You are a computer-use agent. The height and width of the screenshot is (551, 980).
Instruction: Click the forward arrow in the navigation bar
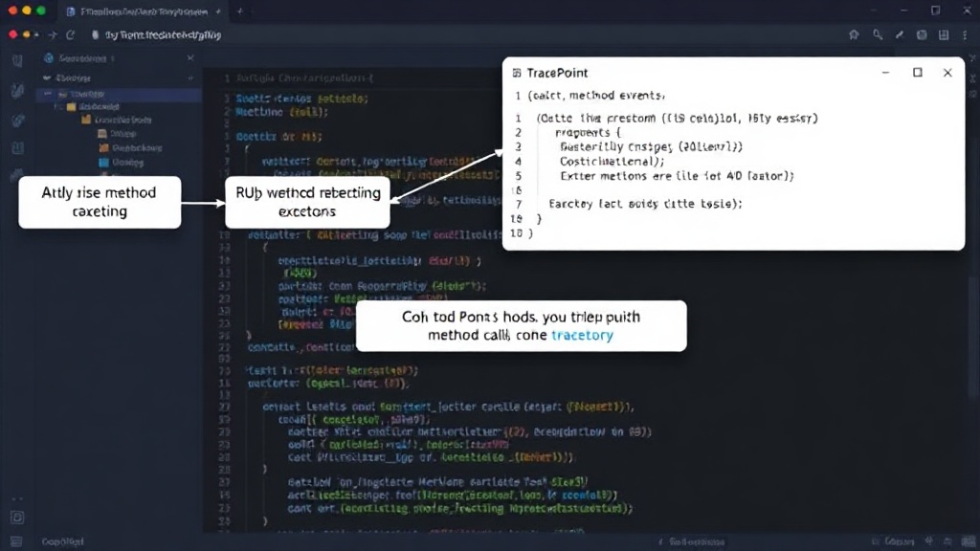53,35
